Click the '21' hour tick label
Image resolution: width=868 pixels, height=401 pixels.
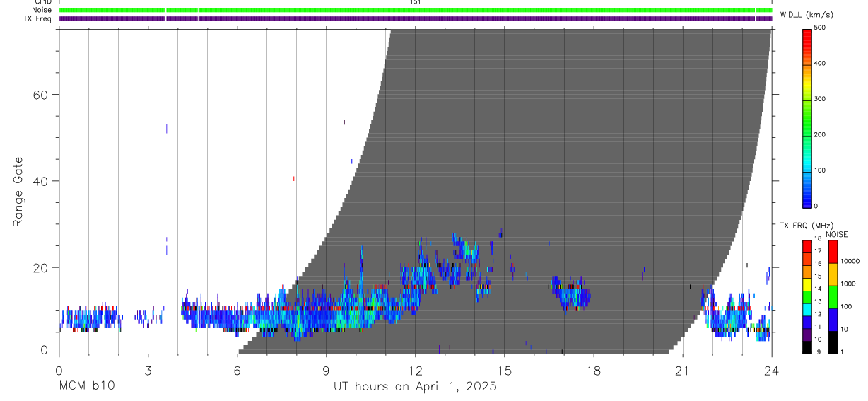pyautogui.click(x=682, y=370)
